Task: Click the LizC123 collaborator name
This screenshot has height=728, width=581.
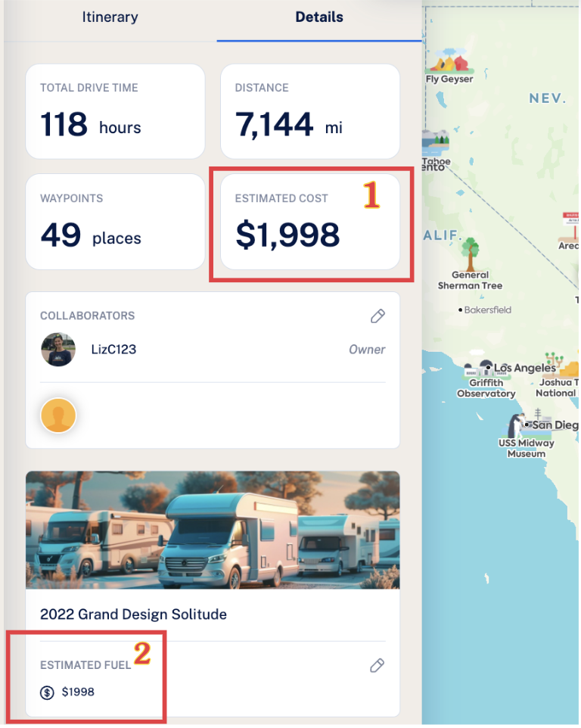Action: click(x=113, y=349)
